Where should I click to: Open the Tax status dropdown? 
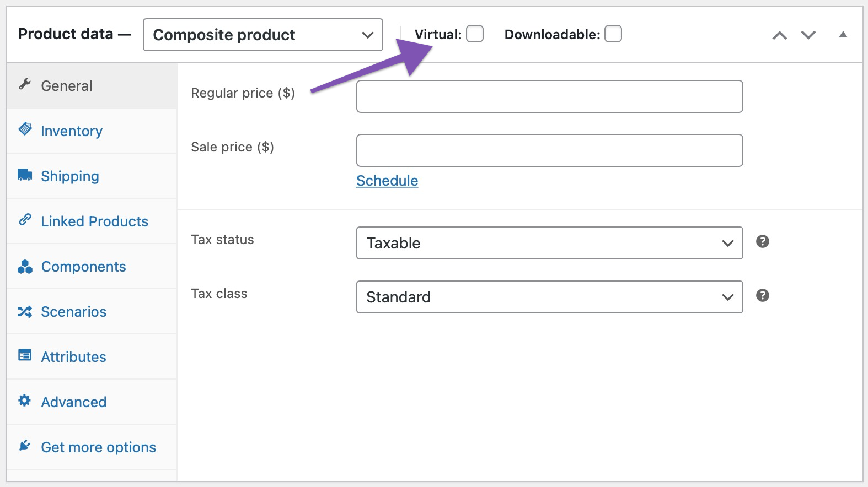[549, 242]
